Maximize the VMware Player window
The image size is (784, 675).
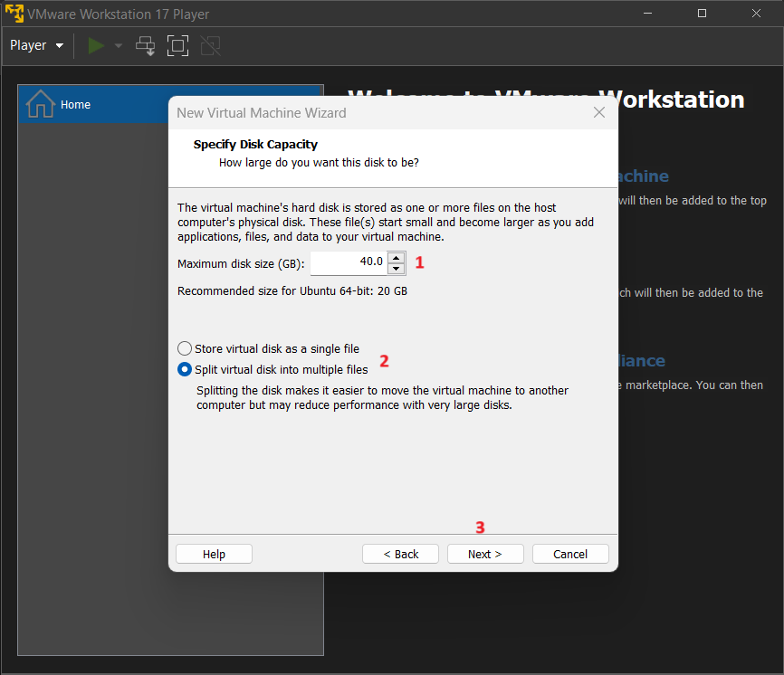coord(702,14)
